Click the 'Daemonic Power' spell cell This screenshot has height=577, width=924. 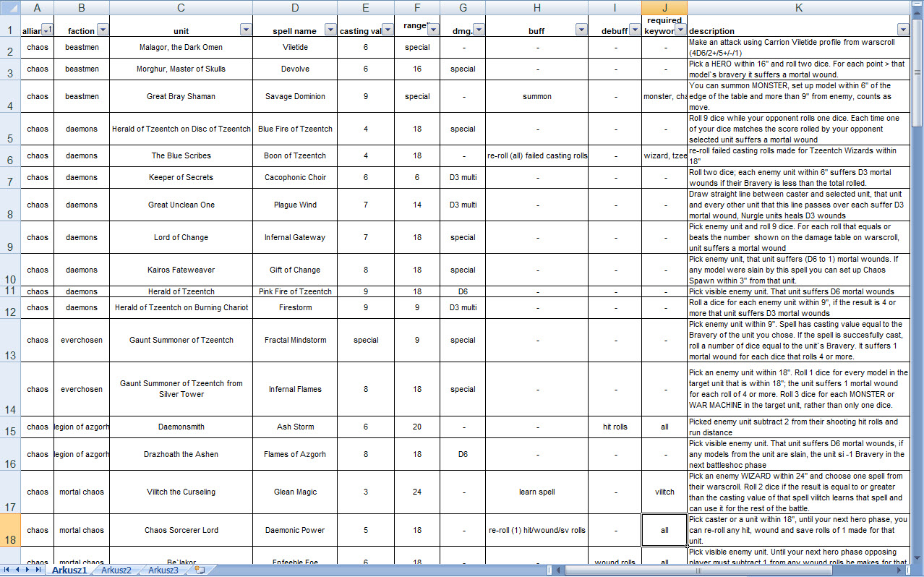pos(295,530)
